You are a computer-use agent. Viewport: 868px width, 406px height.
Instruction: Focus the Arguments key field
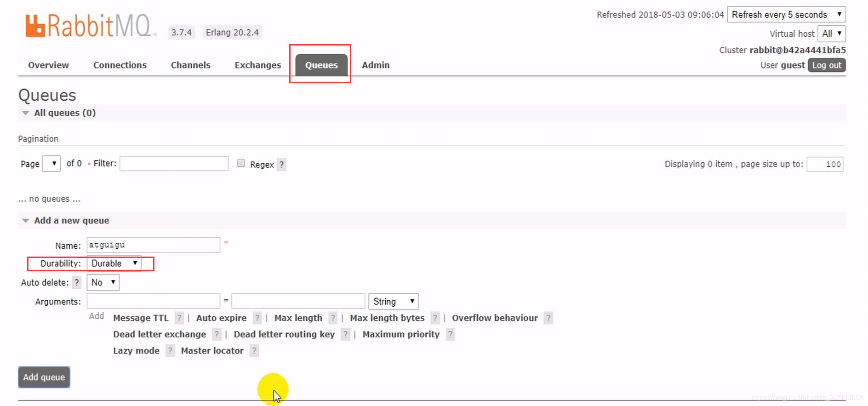[x=154, y=301]
